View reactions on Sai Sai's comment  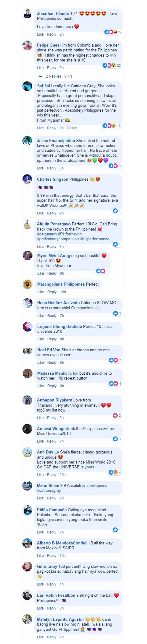pyautogui.click(x=112, y=126)
